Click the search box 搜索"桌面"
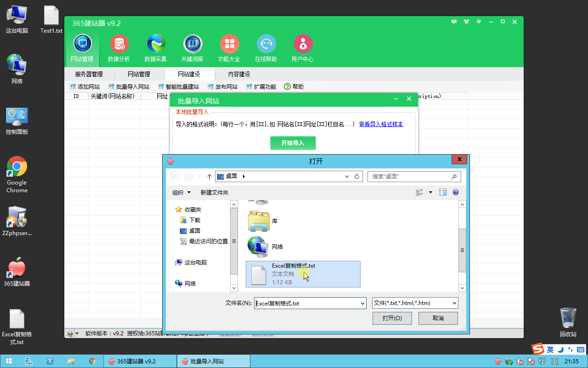Image resolution: width=588 pixels, height=368 pixels. [x=413, y=177]
